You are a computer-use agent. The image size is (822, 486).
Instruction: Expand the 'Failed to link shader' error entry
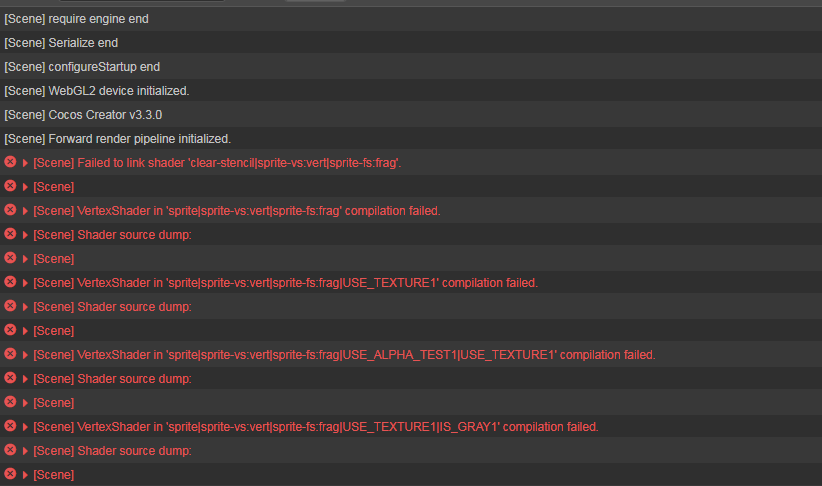pyautogui.click(x=25, y=162)
